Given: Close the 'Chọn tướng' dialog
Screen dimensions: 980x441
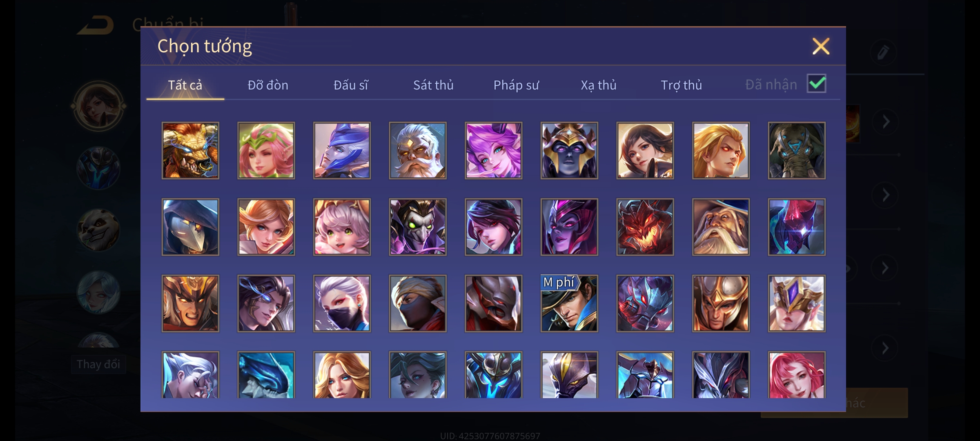Looking at the screenshot, I should (x=821, y=46).
